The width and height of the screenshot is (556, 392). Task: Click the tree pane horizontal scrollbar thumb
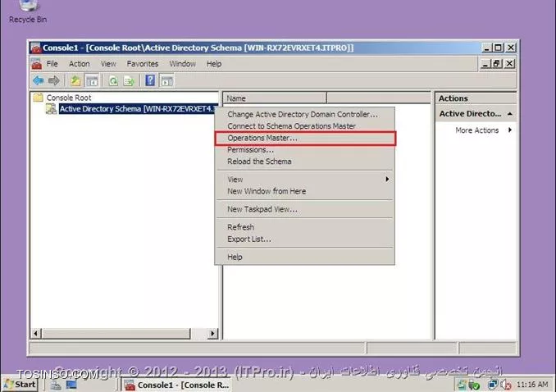[116, 333]
